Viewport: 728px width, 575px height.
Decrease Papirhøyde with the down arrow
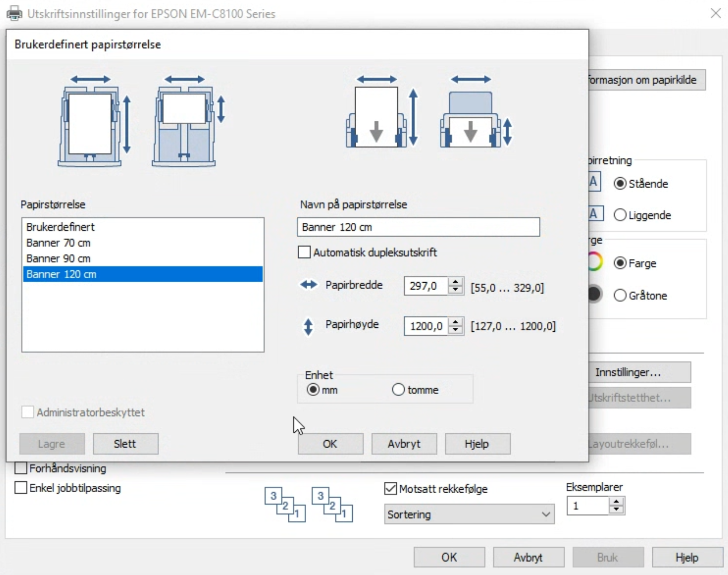[455, 330]
